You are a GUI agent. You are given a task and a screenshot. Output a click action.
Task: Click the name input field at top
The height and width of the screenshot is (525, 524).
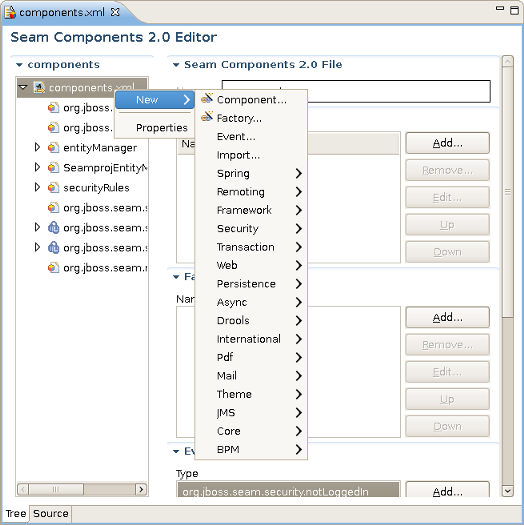[356, 91]
